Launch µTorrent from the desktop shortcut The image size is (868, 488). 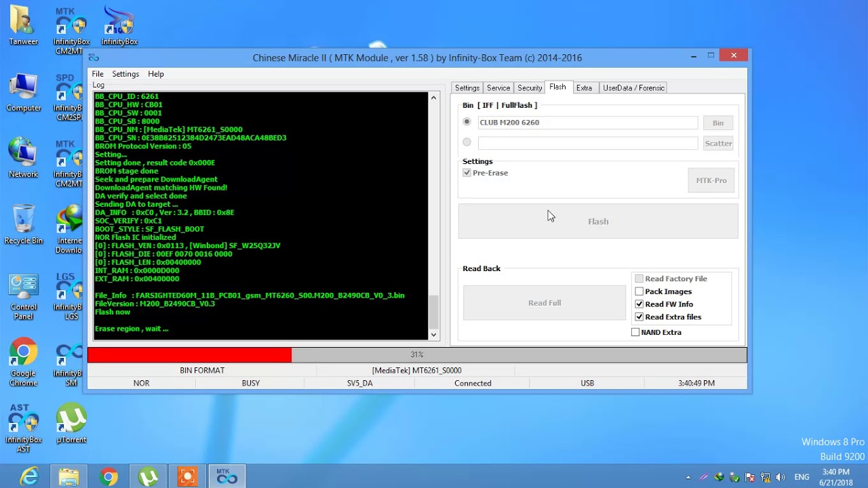point(71,424)
